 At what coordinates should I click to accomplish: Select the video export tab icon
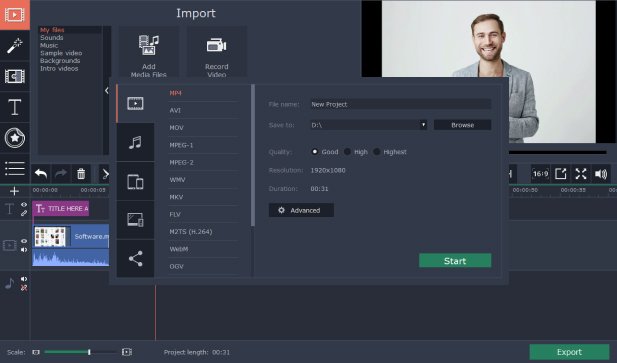[x=135, y=103]
